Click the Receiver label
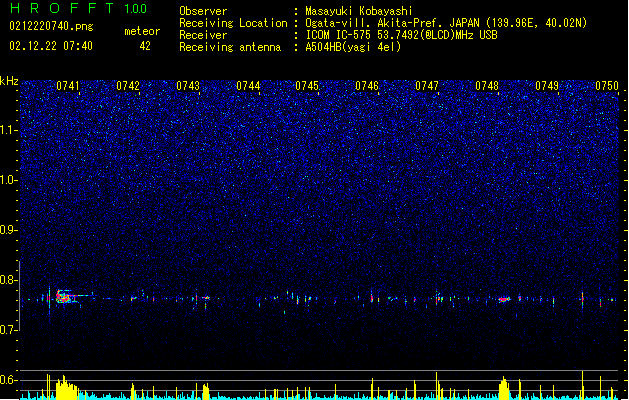 coord(203,35)
